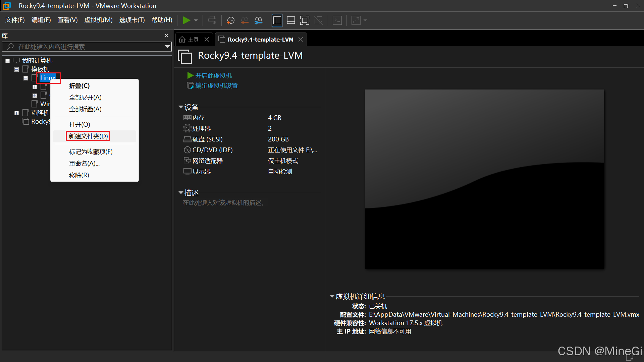The image size is (644, 362).
Task: Collapse the 设备 section triangle
Action: (181, 107)
